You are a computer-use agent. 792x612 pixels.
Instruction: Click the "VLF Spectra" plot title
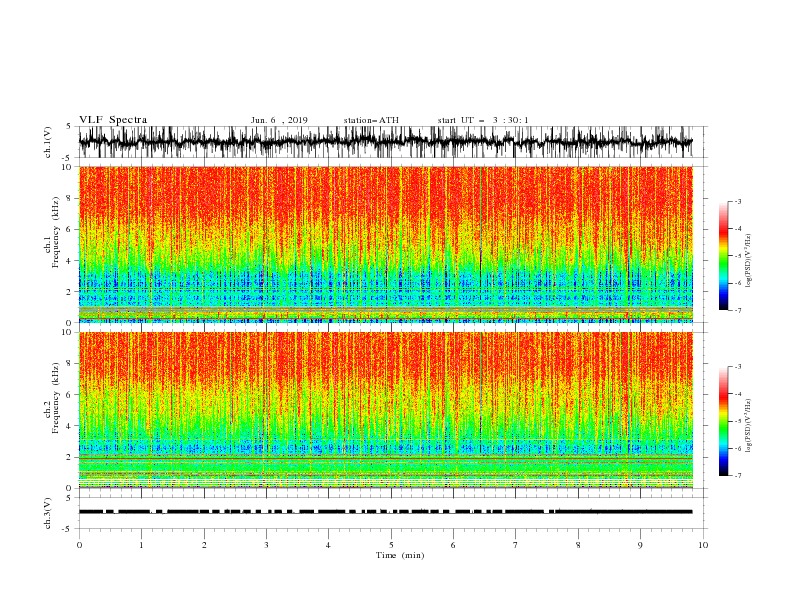pyautogui.click(x=113, y=120)
